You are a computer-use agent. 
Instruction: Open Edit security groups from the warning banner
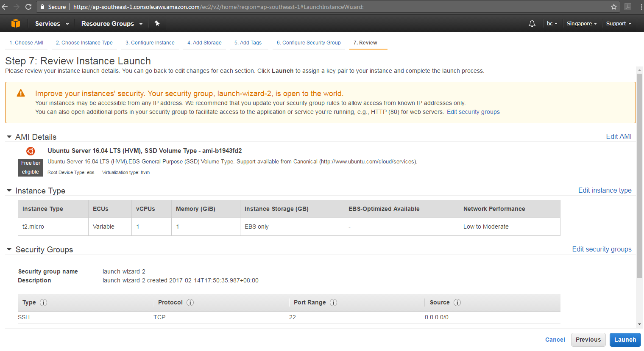[473, 112]
